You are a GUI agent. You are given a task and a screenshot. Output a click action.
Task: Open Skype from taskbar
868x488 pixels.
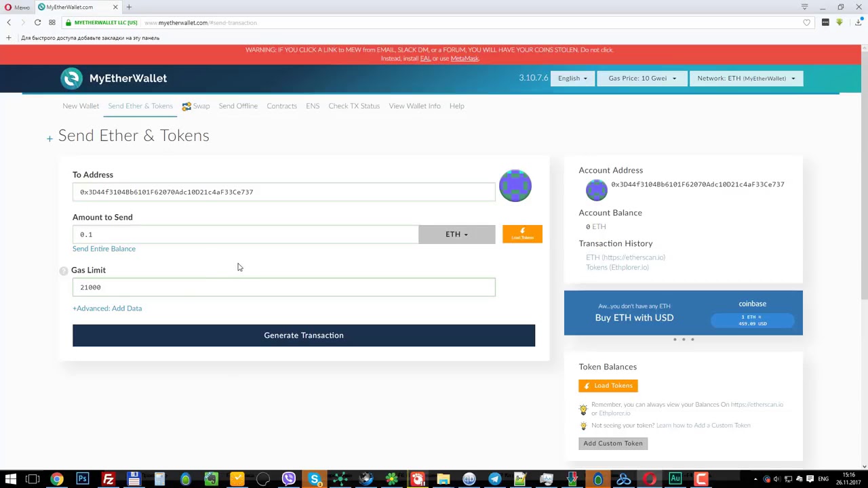315,479
